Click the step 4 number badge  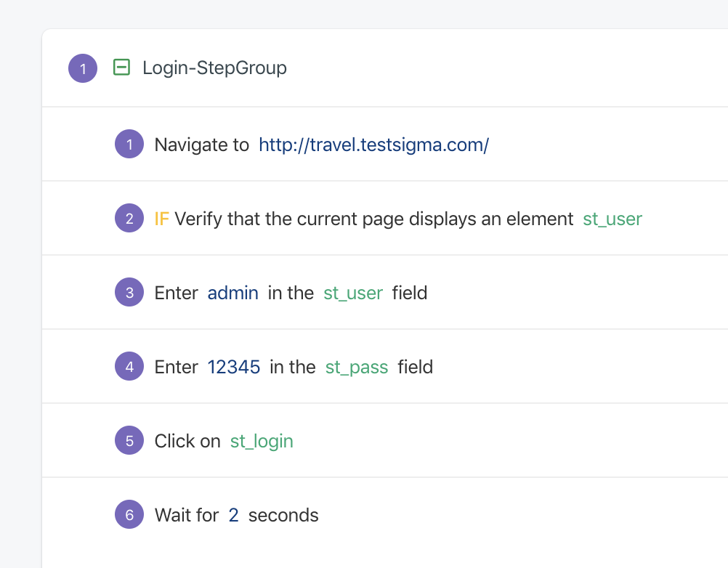click(x=129, y=367)
